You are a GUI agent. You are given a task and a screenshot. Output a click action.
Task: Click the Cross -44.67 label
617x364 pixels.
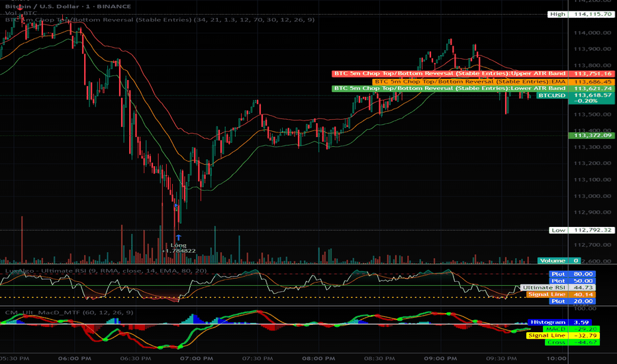click(x=572, y=342)
